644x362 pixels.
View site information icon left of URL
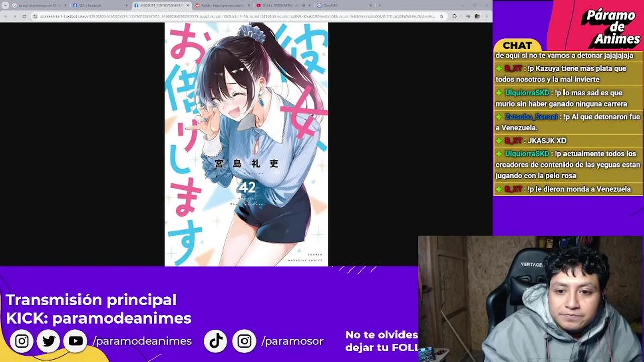[34, 16]
